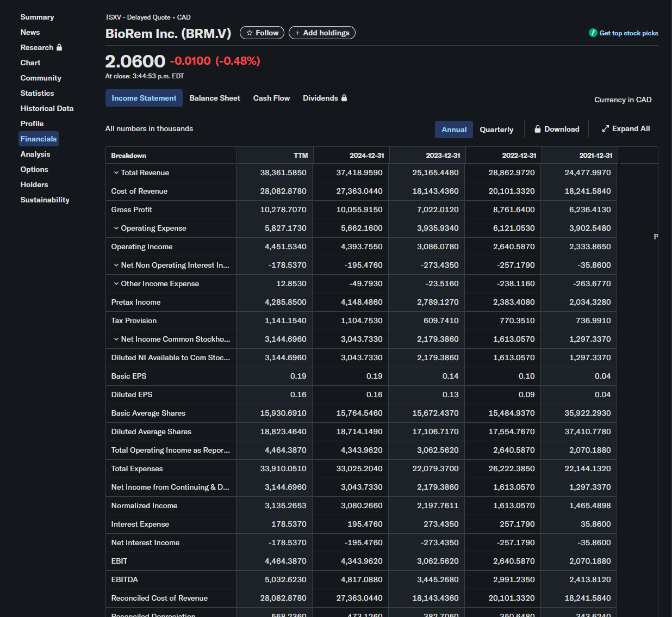The width and height of the screenshot is (672, 617).
Task: Click the star icon in Follow button
Action: [x=250, y=33]
